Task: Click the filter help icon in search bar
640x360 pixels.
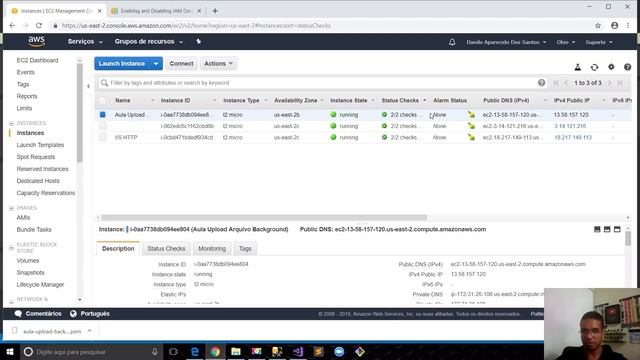Action: tap(541, 83)
